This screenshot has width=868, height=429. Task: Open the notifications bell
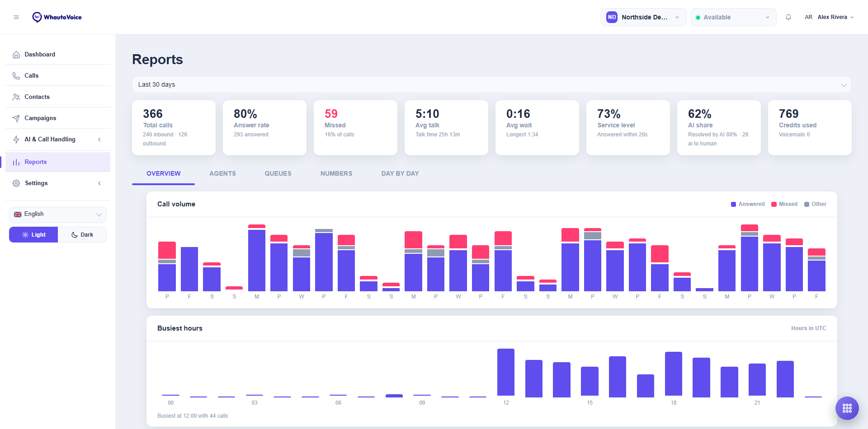point(788,17)
